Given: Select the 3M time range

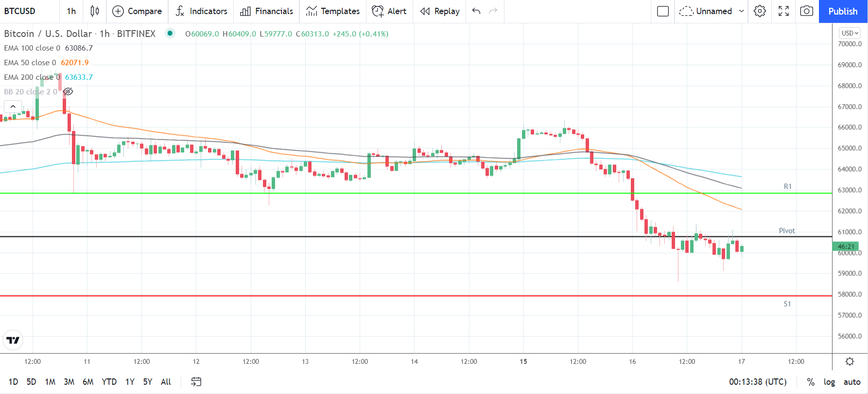Looking at the screenshot, I should [x=69, y=382].
